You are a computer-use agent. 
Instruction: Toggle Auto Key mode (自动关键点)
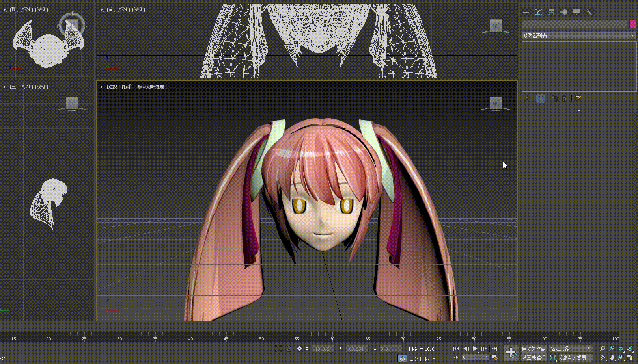pos(534,349)
